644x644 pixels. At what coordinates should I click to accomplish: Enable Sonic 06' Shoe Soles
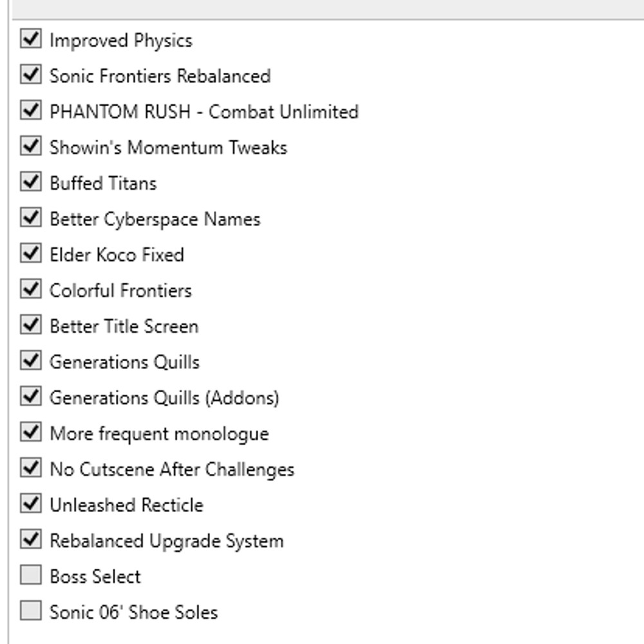[x=30, y=612]
